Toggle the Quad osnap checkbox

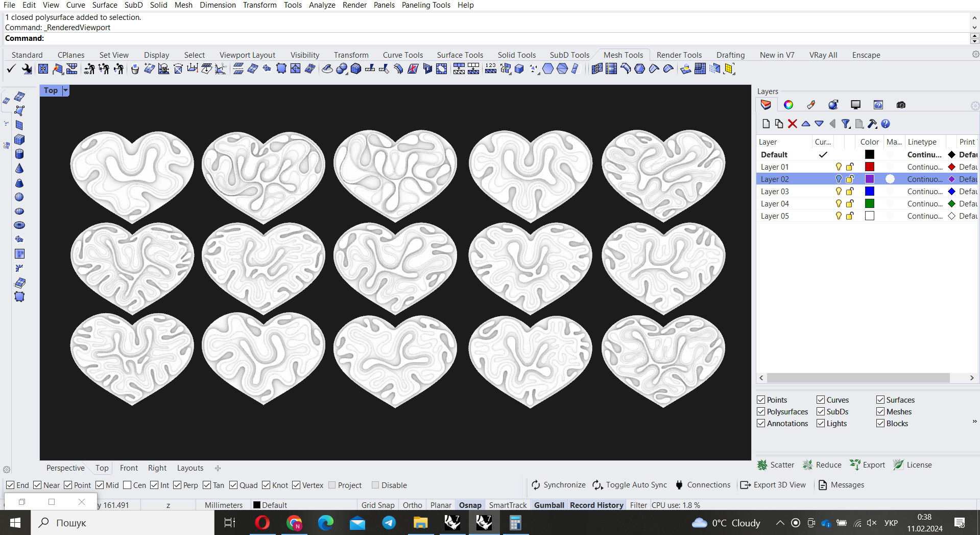[x=233, y=485]
